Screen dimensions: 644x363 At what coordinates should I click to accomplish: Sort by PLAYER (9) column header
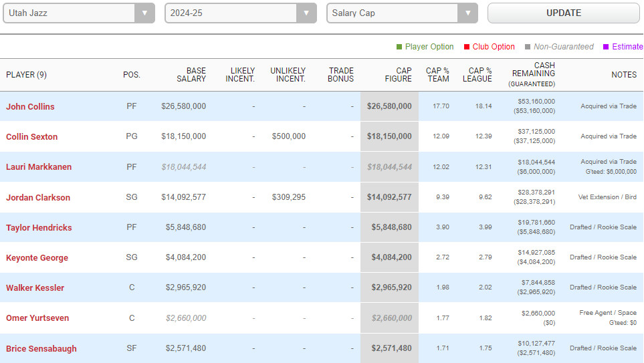click(x=26, y=75)
